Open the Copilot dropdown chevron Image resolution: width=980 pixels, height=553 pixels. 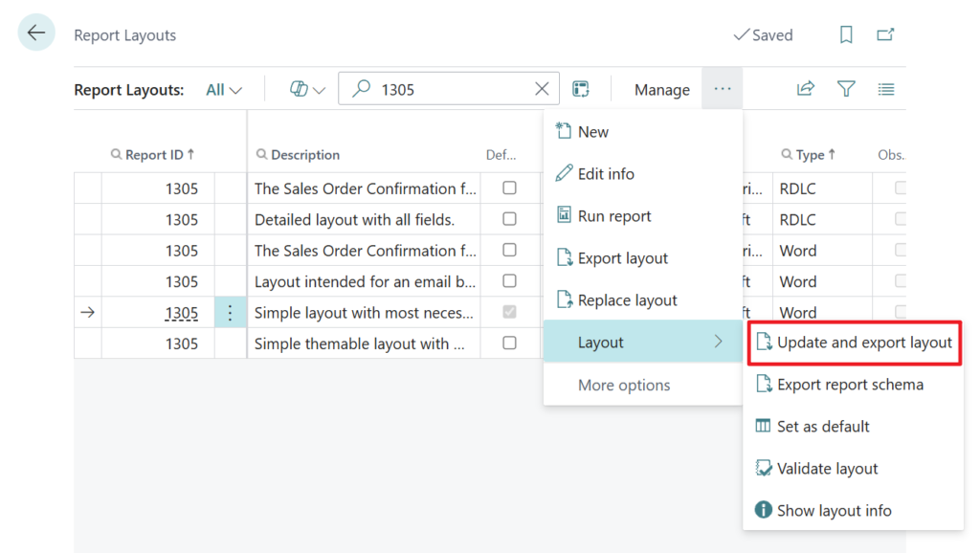[319, 90]
